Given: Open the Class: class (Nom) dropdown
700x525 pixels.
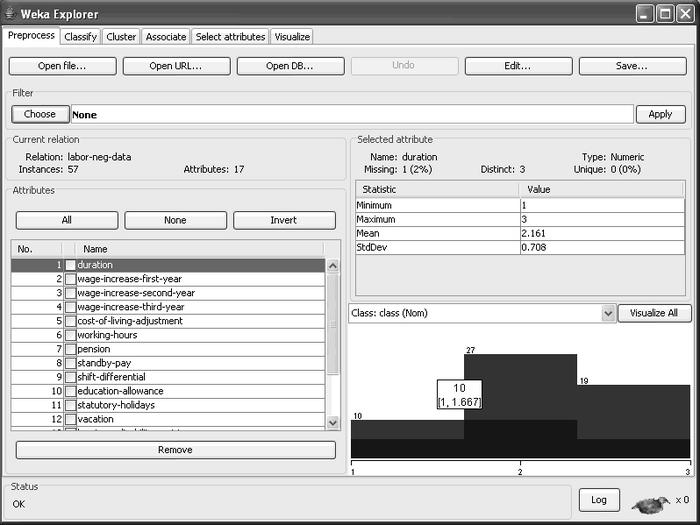Looking at the screenshot, I should click(608, 313).
